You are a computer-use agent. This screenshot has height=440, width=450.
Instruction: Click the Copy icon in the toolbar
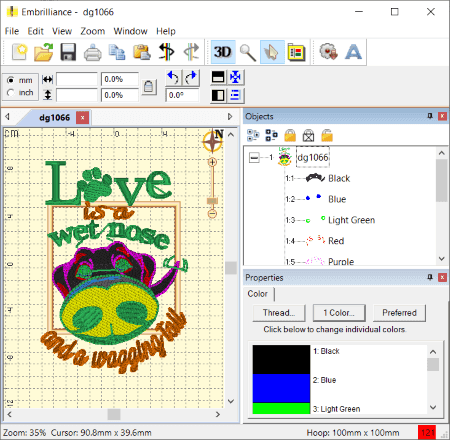point(117,52)
